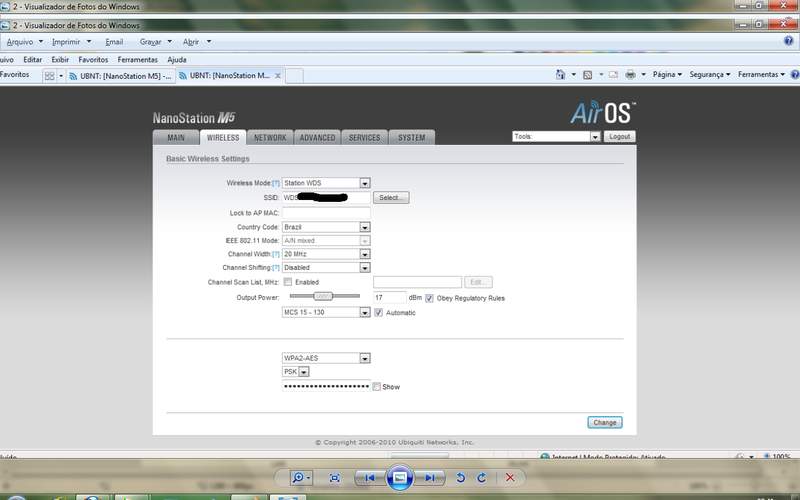Screen dimensions: 800x500
Task: Switch to the SERVICES tab
Action: 364,138
